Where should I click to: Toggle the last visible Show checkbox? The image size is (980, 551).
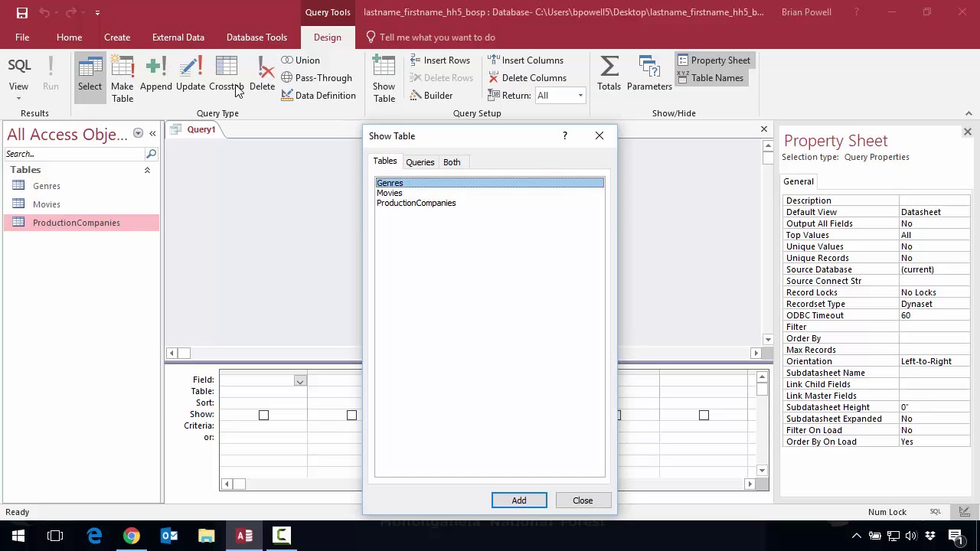click(x=704, y=415)
